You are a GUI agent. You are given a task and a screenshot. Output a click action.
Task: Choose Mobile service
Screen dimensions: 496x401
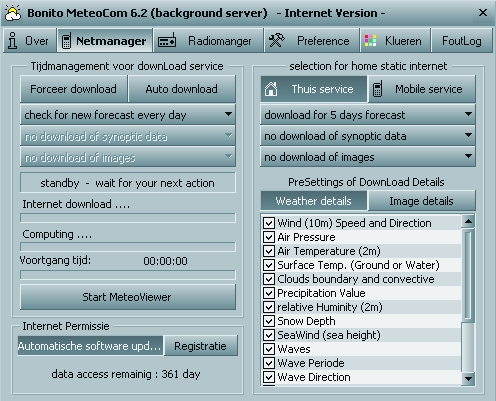pos(421,89)
